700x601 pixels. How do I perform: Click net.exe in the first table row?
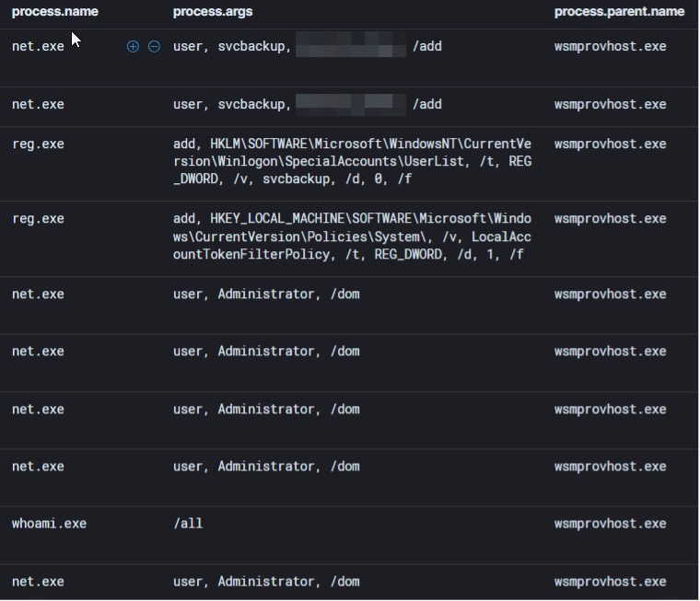point(38,46)
